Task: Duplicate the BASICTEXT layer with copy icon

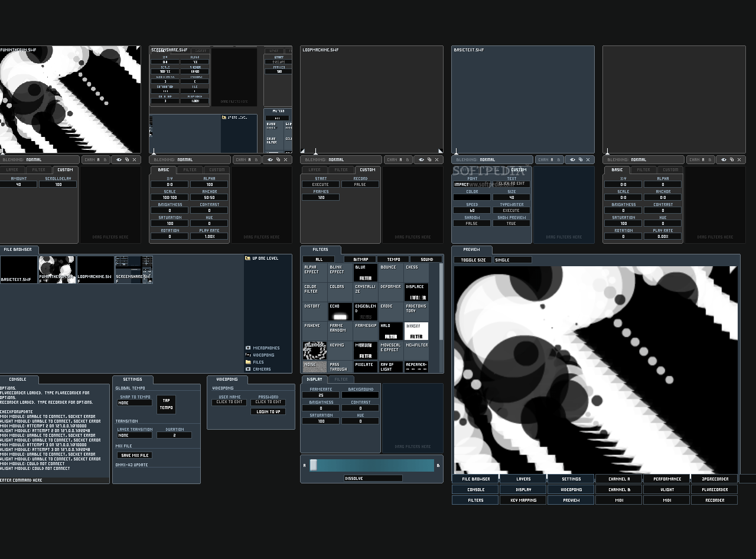Action: (x=580, y=159)
